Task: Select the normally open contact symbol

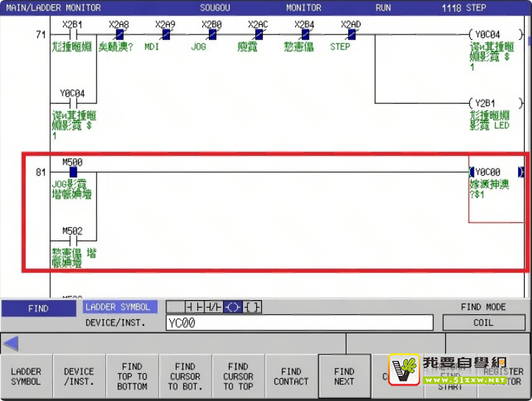Action: tap(194, 307)
